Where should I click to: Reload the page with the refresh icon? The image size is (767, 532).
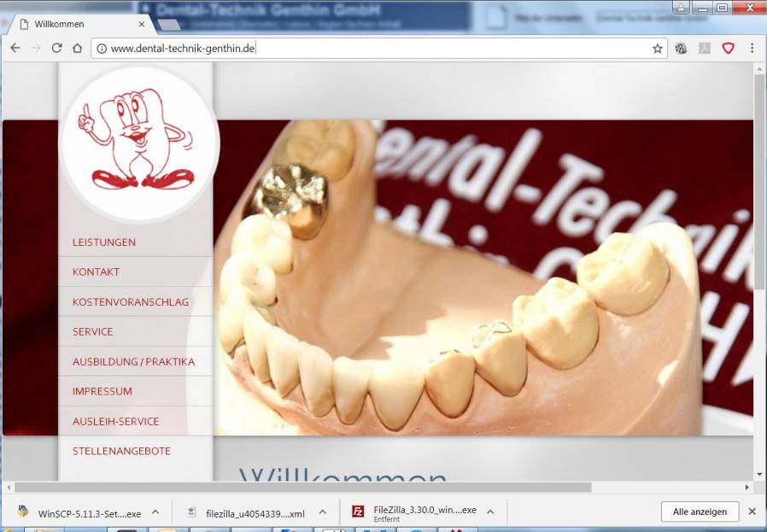pos(56,48)
